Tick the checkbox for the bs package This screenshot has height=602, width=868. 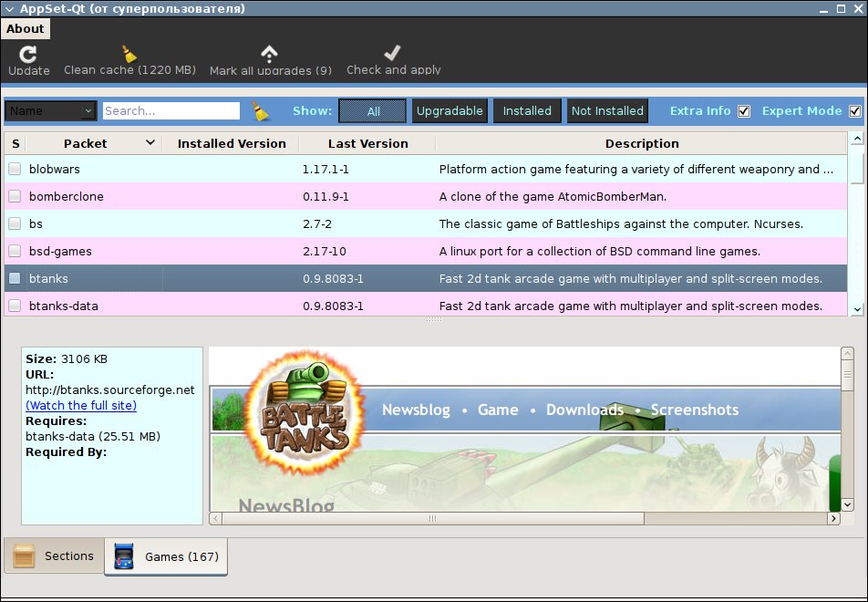pos(15,223)
